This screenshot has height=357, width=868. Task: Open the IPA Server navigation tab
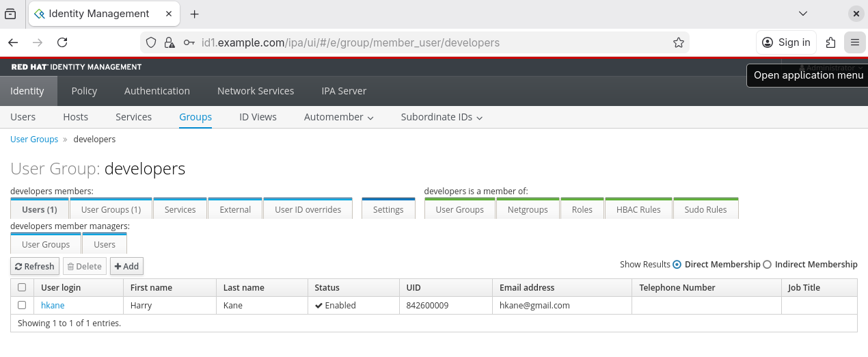[344, 91]
